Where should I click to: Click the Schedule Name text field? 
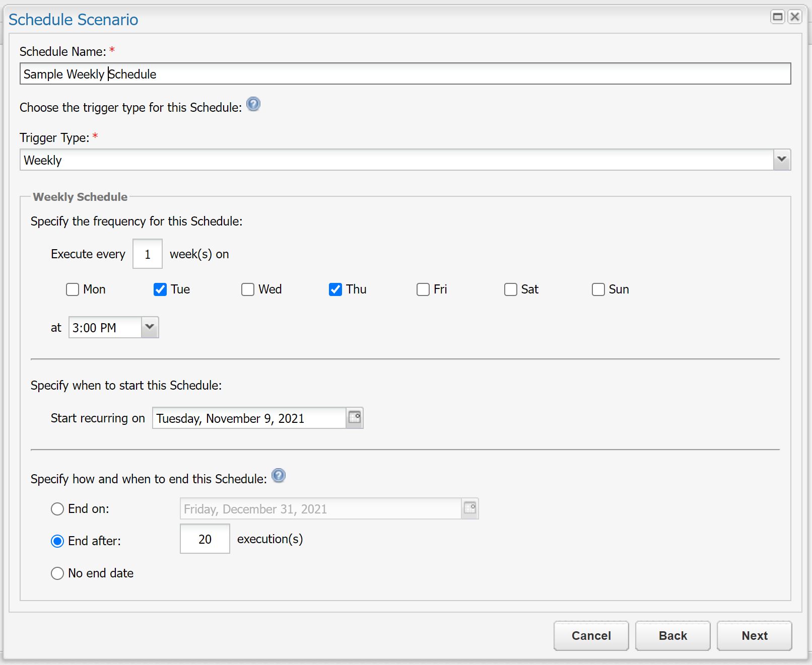coord(405,74)
